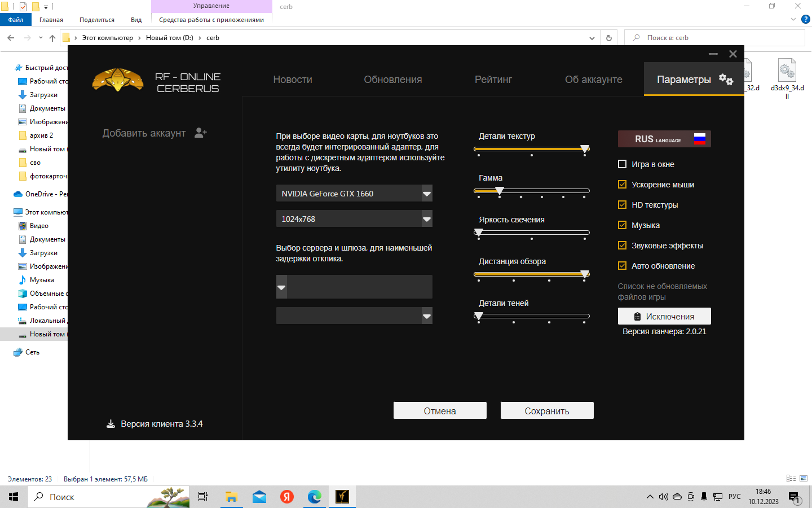Disable the HD текстуры checkbox
Viewport: 812px width, 508px height.
pos(623,205)
